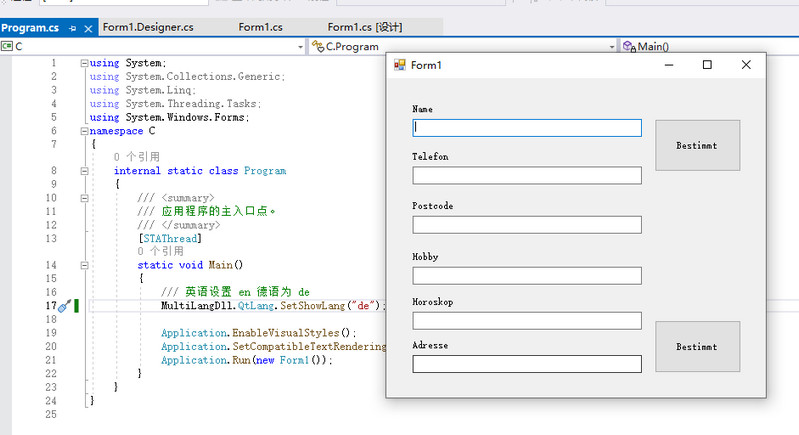Open the project scope dropdown showing C
This screenshot has height=435, width=799.
click(x=153, y=46)
